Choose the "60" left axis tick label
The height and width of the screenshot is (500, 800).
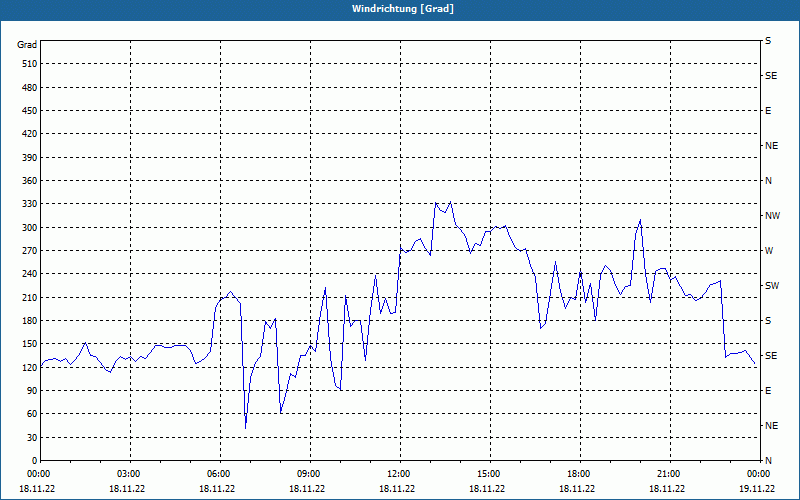[x=32, y=414]
